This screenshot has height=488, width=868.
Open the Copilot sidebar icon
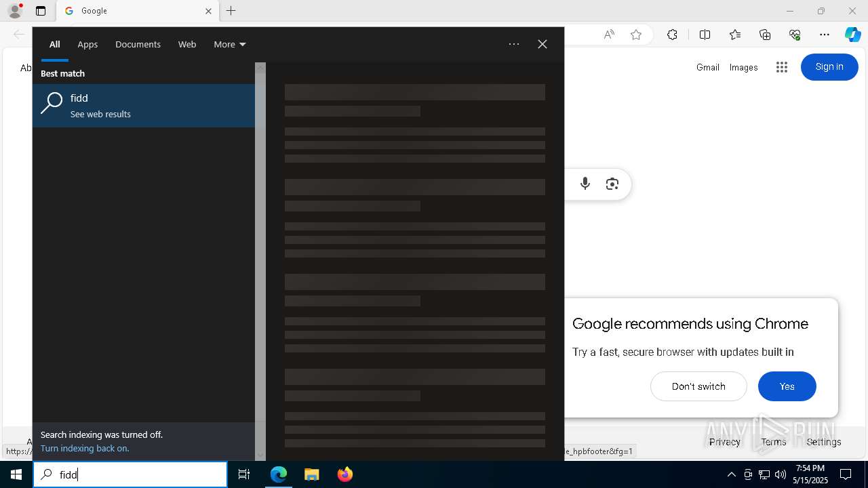(x=852, y=35)
